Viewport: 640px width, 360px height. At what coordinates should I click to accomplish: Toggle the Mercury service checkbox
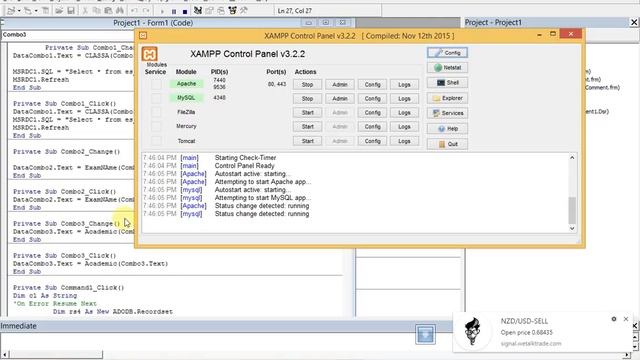pos(156,127)
